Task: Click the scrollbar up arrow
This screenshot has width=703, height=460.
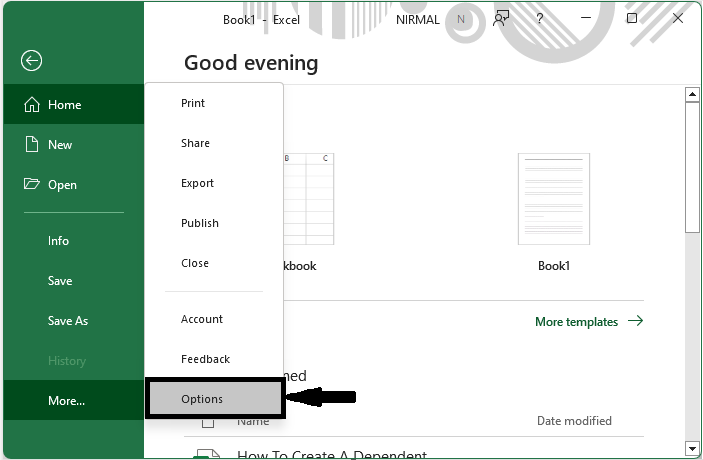Action: click(692, 94)
